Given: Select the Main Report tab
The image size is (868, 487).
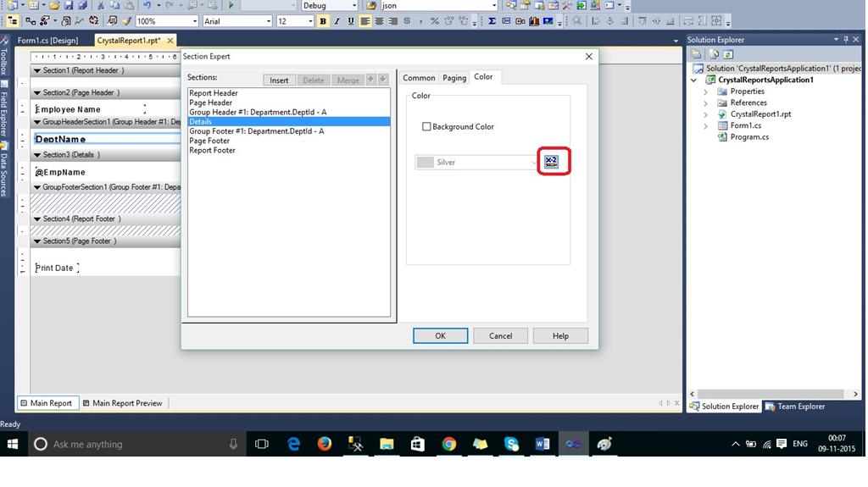Looking at the screenshot, I should click(x=47, y=403).
